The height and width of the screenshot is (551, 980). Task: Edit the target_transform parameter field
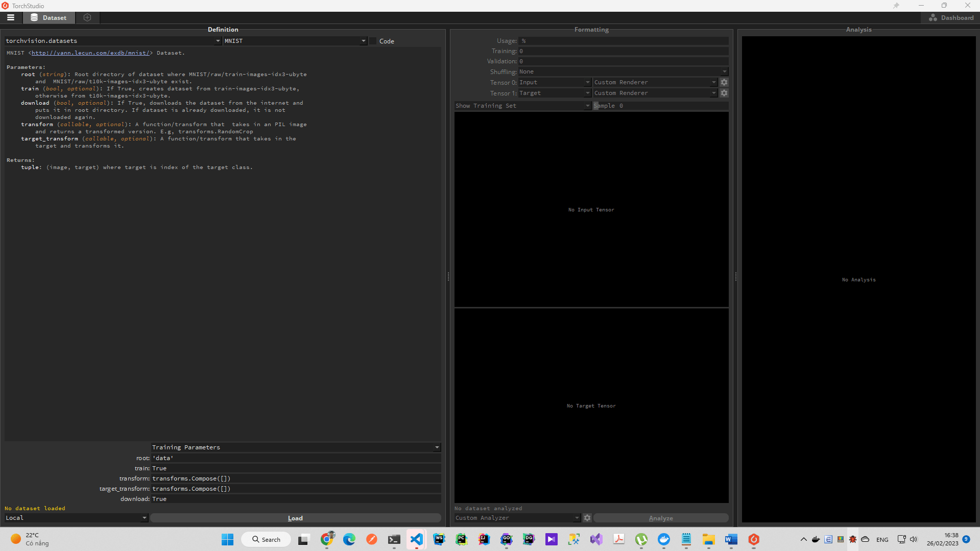point(296,489)
